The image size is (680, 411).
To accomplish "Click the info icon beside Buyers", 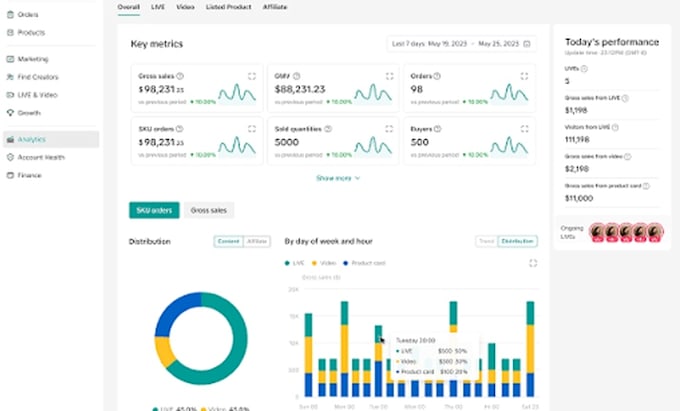I will point(438,129).
